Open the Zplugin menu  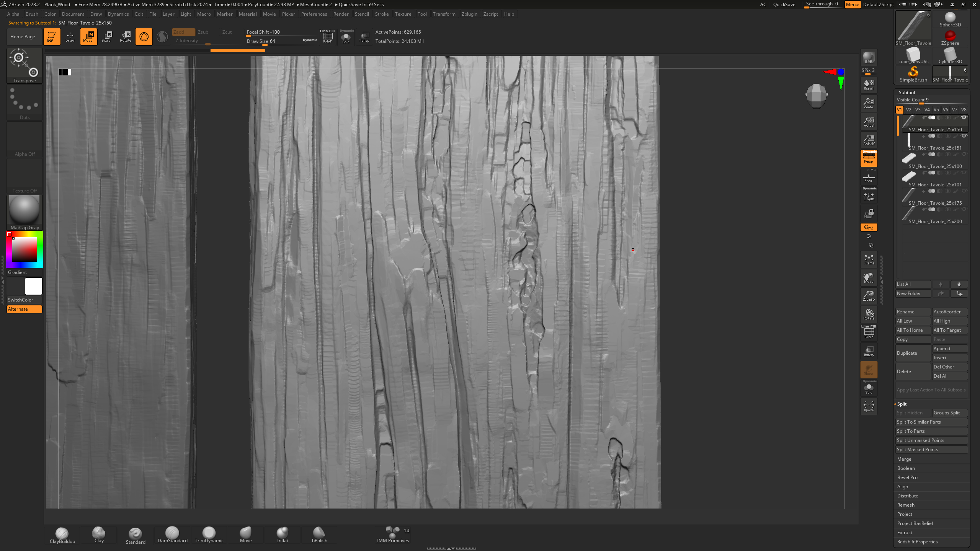[x=469, y=14]
